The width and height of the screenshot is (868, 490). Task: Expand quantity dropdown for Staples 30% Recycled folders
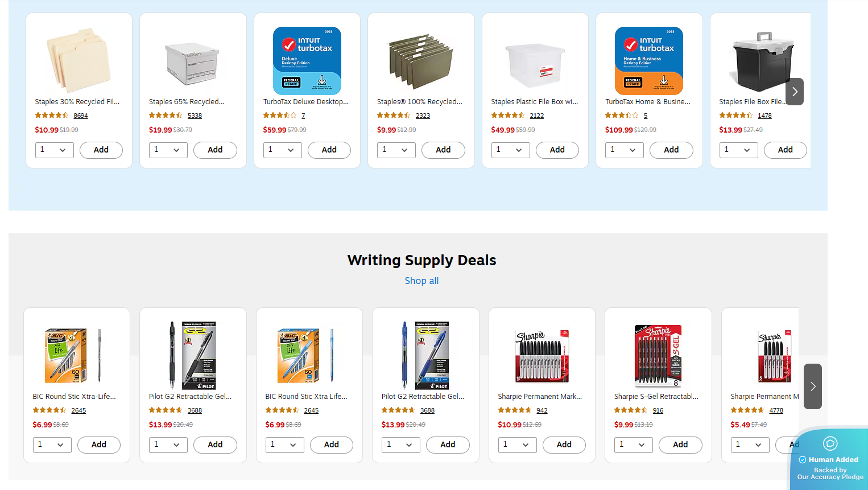tap(55, 150)
